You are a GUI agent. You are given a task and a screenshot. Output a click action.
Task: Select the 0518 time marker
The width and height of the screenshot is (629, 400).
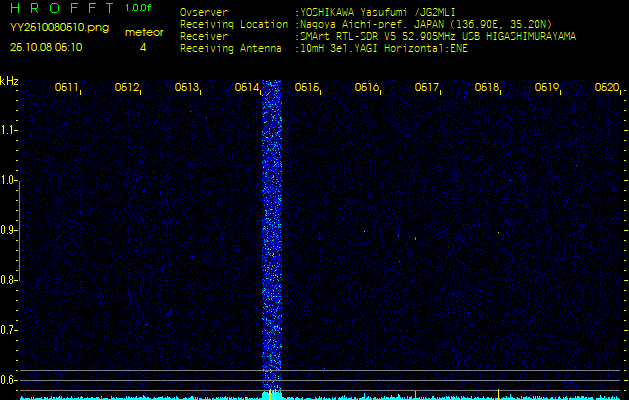coord(487,88)
